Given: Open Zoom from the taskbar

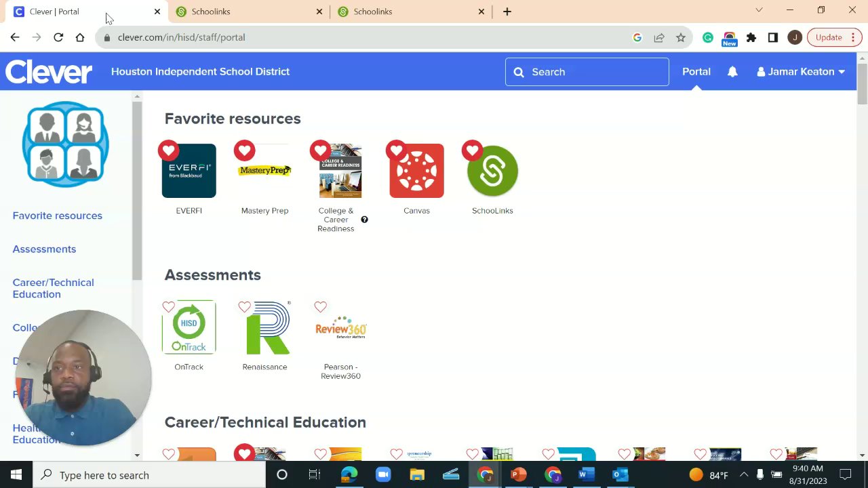Looking at the screenshot, I should 383,474.
